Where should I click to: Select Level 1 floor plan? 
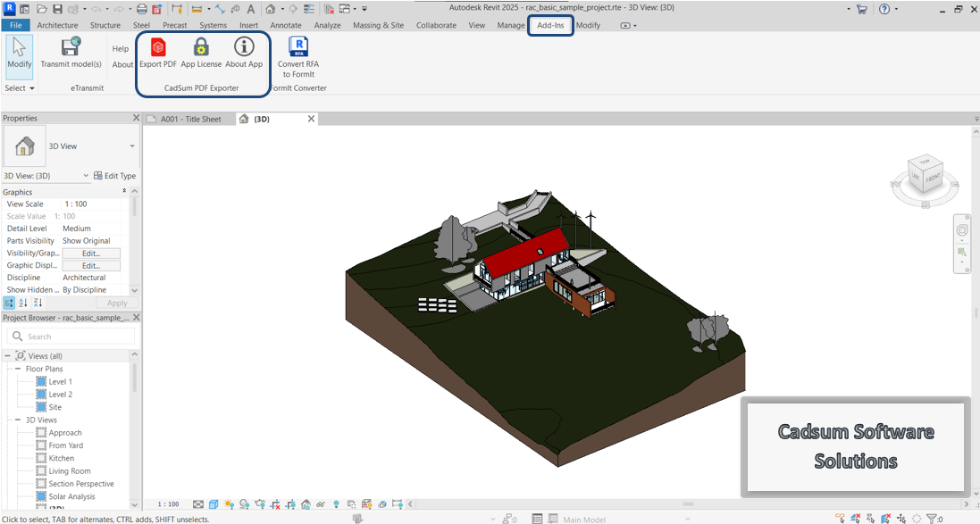pyautogui.click(x=60, y=381)
